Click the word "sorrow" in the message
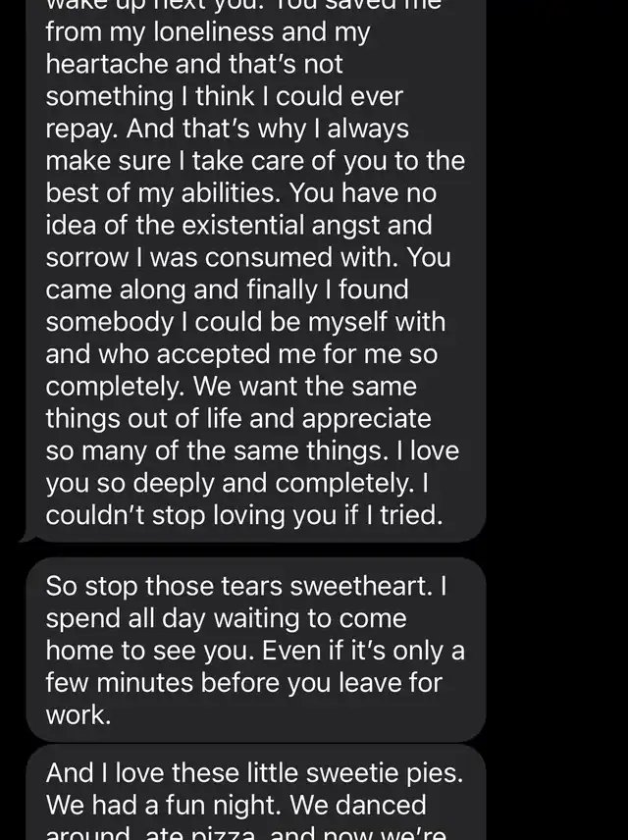This screenshot has height=840, width=628. [86, 258]
